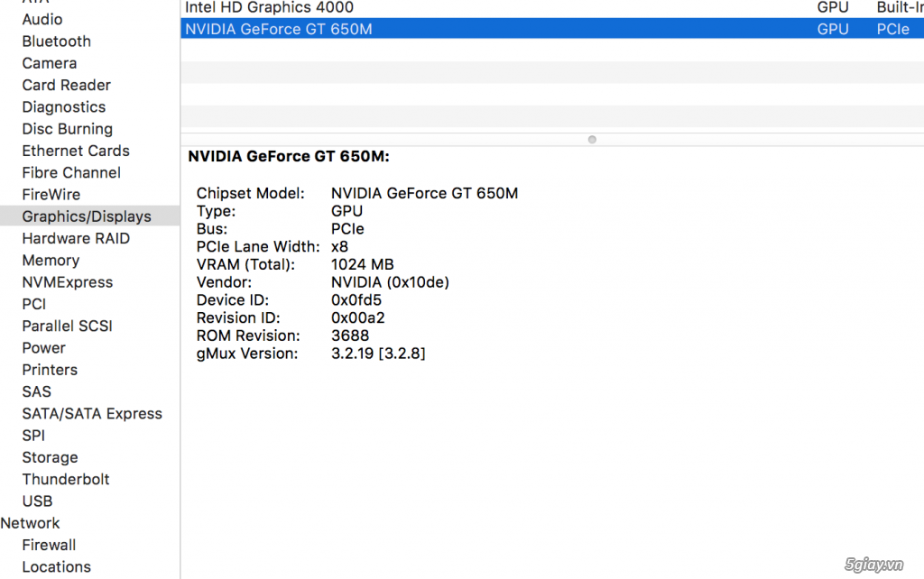Screen dimensions: 924x579
Task: Open the Printers section
Action: [x=50, y=370]
